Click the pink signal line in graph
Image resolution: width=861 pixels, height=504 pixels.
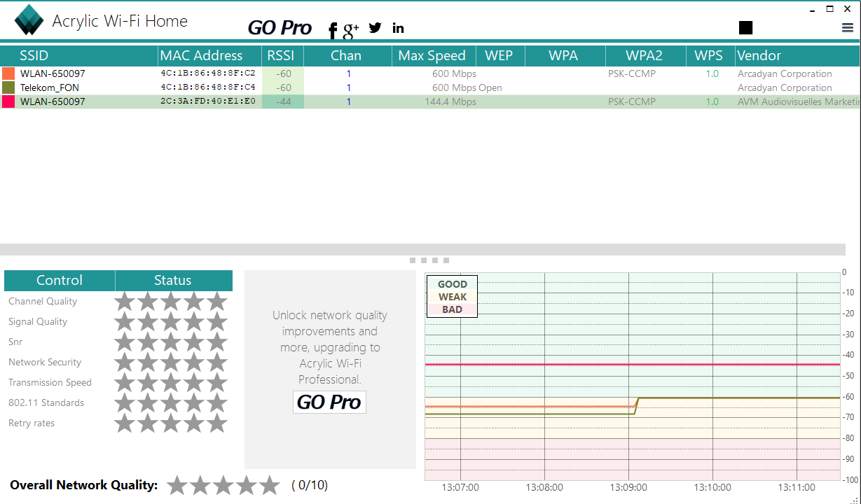632,365
